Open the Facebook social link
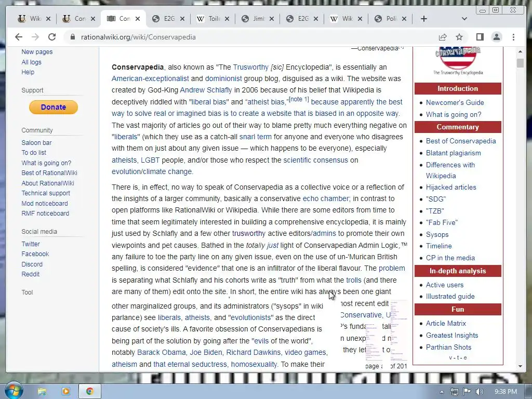This screenshot has width=532, height=399. click(35, 254)
